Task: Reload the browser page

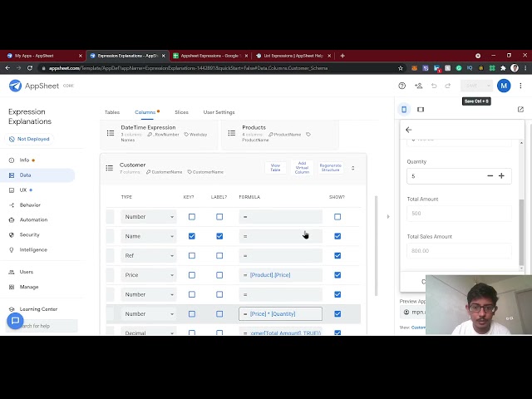Action: [x=30, y=68]
